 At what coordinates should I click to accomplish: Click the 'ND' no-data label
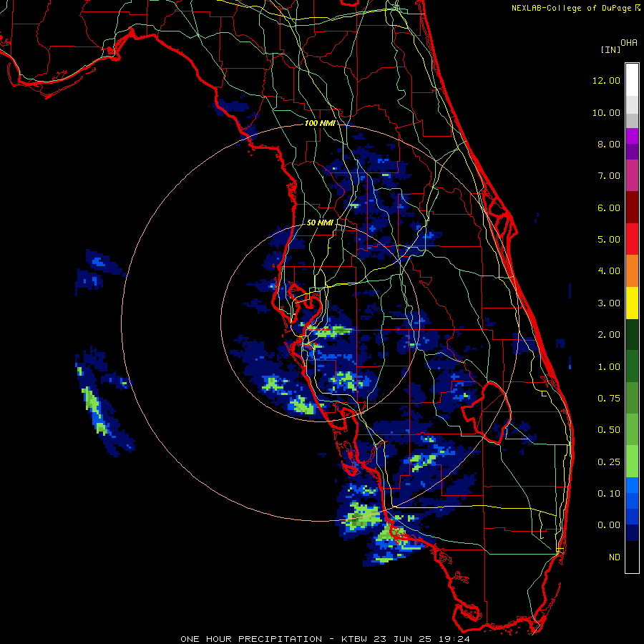(x=615, y=557)
